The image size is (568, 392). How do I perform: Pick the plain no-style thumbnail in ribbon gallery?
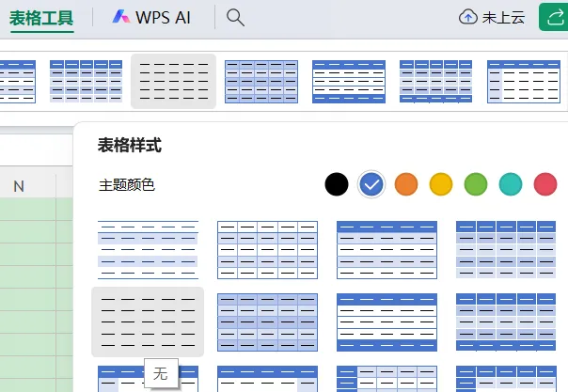174,82
